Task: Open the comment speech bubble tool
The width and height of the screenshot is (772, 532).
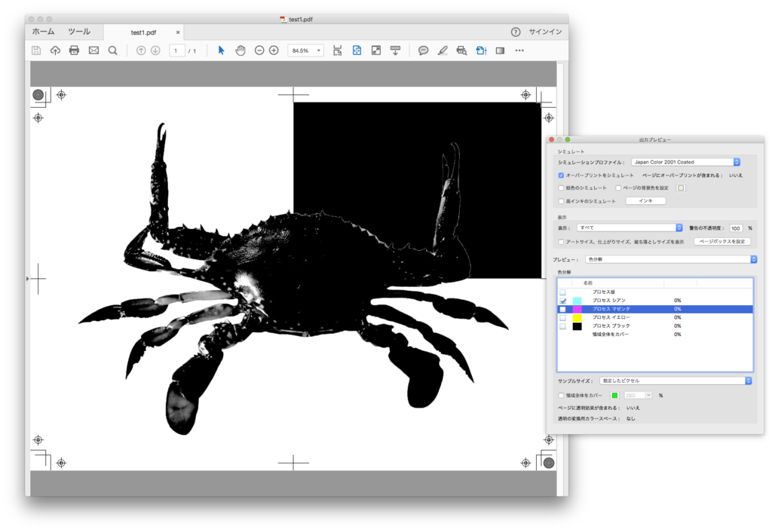Action: tap(424, 50)
